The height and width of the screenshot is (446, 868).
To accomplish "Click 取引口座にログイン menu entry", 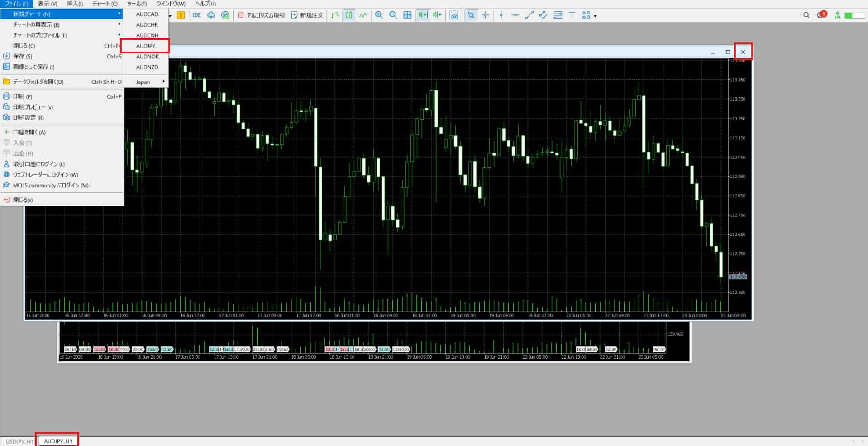I will pyautogui.click(x=62, y=164).
